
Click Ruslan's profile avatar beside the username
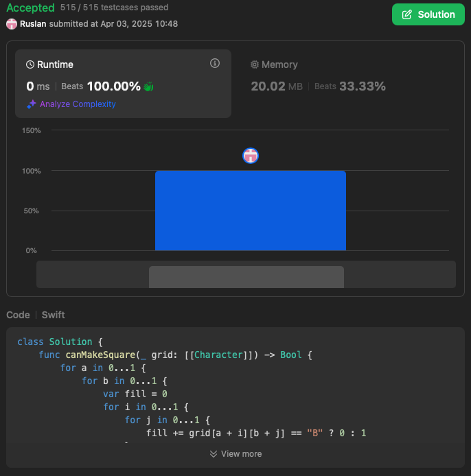pyautogui.click(x=12, y=24)
